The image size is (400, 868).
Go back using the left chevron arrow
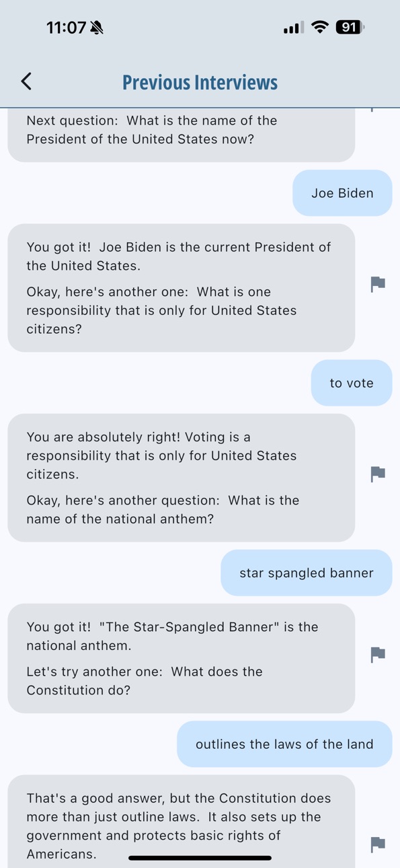point(26,81)
